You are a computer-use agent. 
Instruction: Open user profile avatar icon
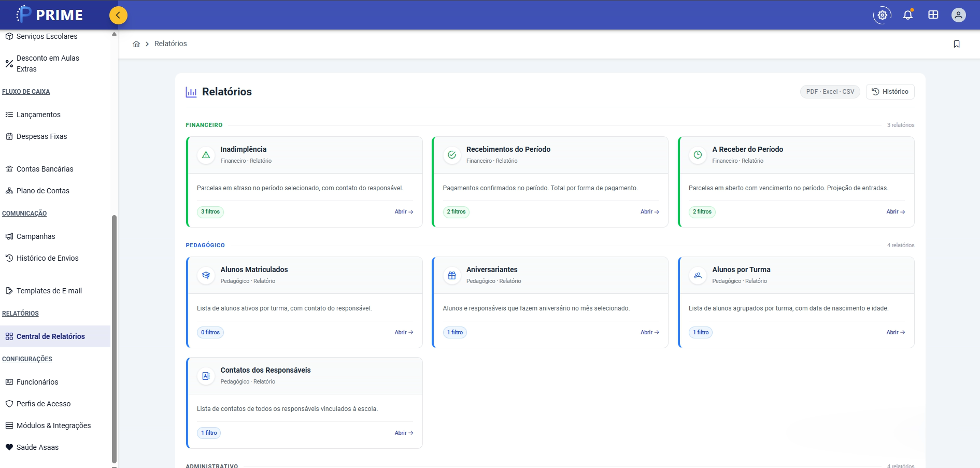coord(959,15)
